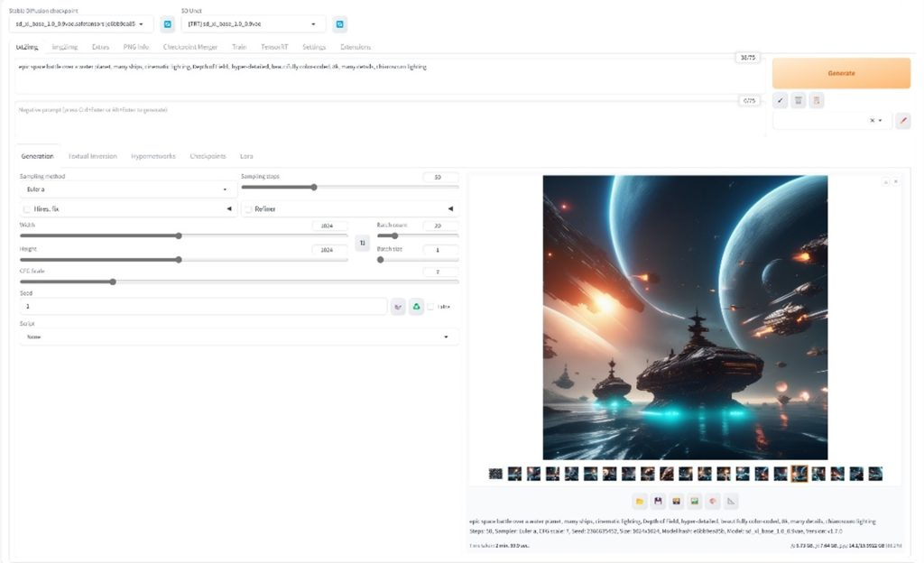The height and width of the screenshot is (563, 924).
Task: Select the Textual Inversion sub-tab
Action: point(93,156)
